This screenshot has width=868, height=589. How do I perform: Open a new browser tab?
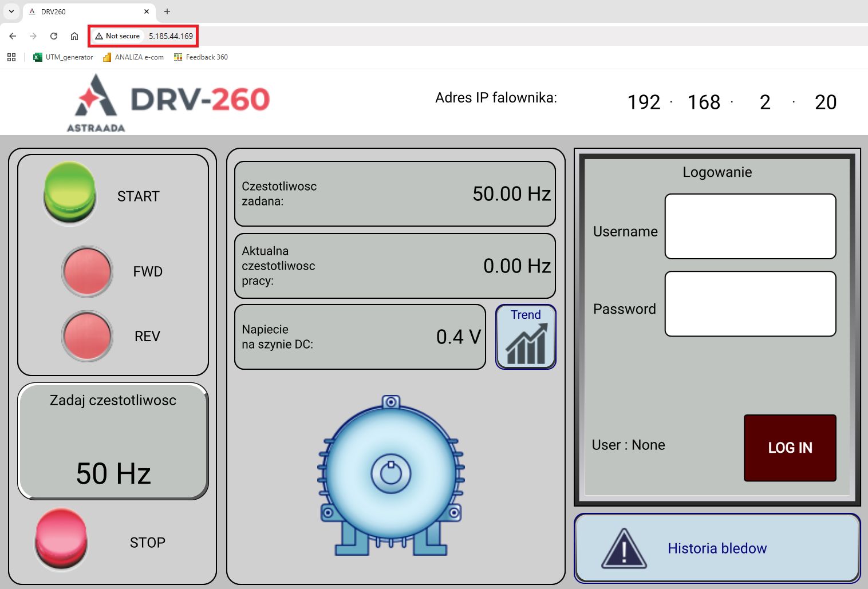[167, 11]
